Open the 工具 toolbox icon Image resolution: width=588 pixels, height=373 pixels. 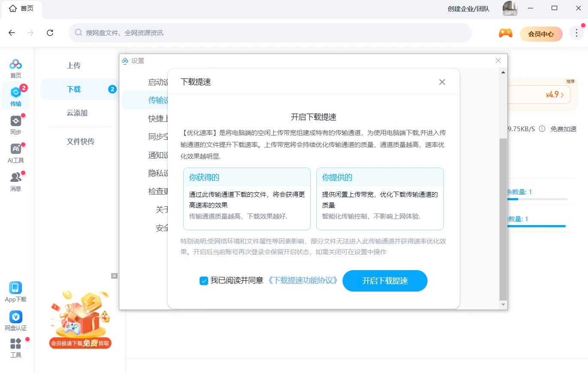(15, 343)
